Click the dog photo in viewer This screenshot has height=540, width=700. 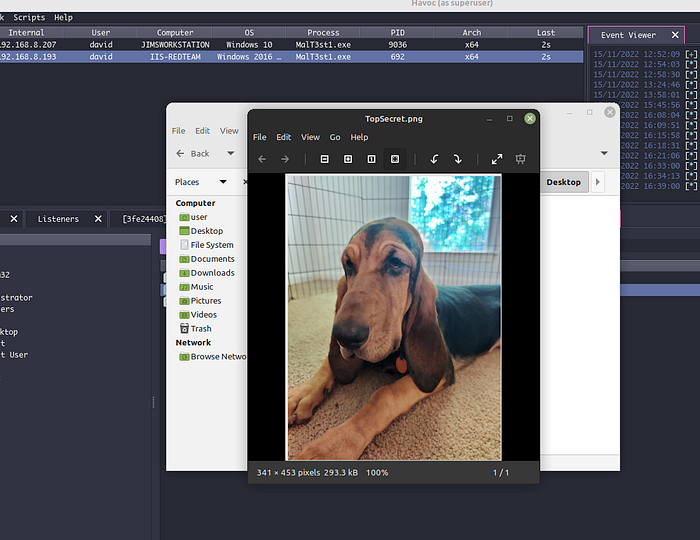tap(393, 317)
